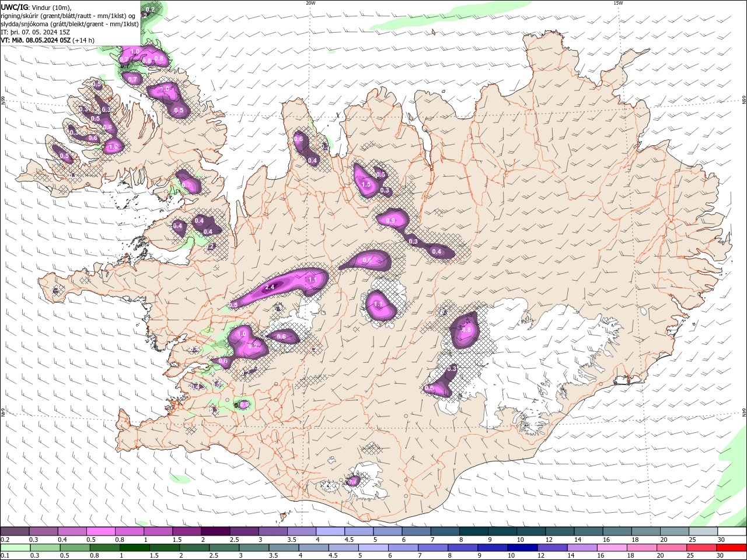Click the 0.1 label in the lower legend row
This screenshot has width=747, height=560.
tap(5, 556)
